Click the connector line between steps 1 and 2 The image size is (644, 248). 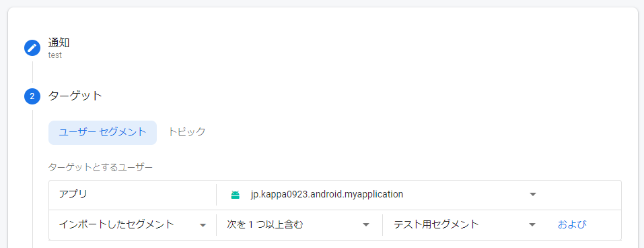32,72
